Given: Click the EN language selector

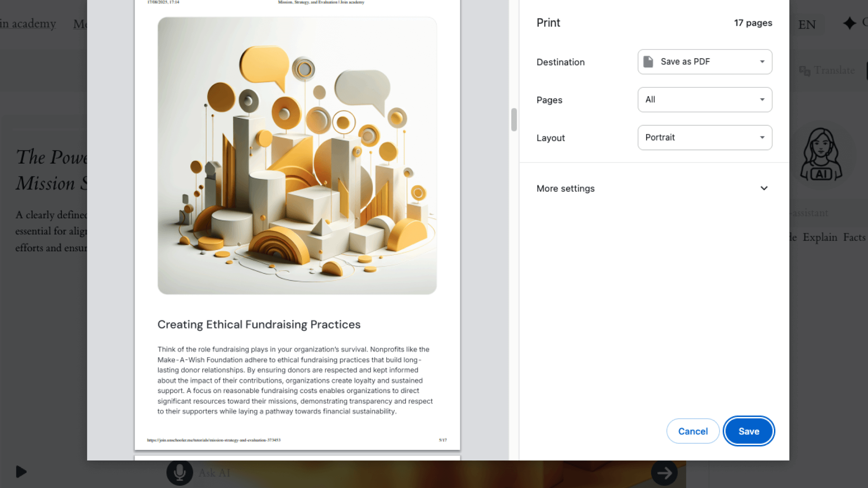Looking at the screenshot, I should pos(807,24).
